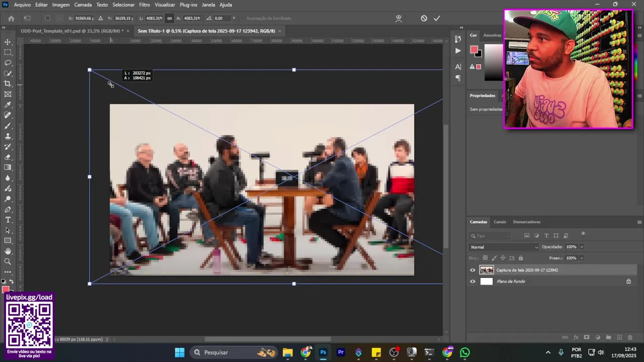This screenshot has width=644, height=362.
Task: Open Premiere Pro from the taskbar
Action: tap(341, 352)
